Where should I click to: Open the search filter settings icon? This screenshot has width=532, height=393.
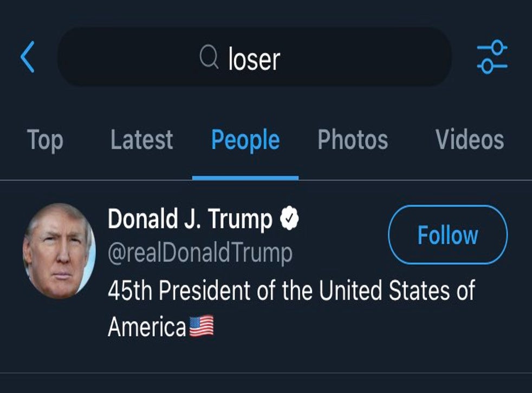point(492,57)
